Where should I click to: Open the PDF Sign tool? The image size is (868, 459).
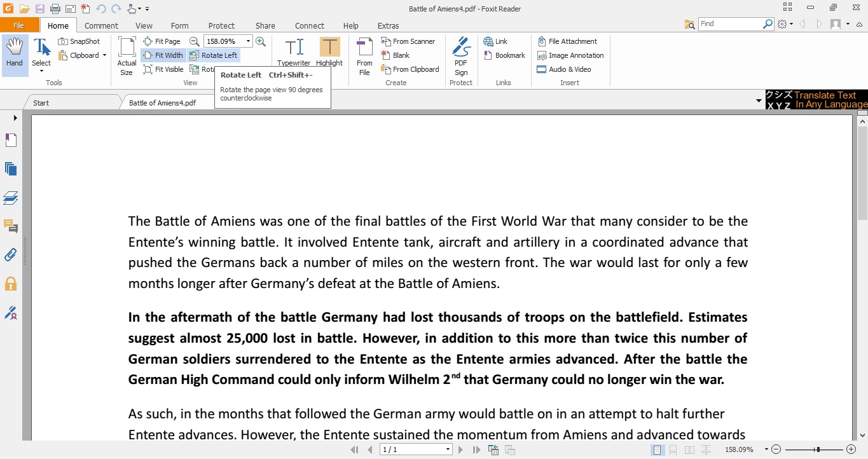[x=460, y=54]
